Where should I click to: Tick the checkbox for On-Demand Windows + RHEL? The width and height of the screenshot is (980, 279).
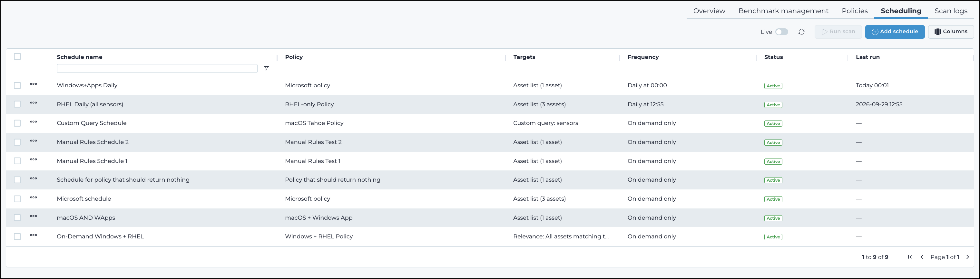(x=17, y=236)
